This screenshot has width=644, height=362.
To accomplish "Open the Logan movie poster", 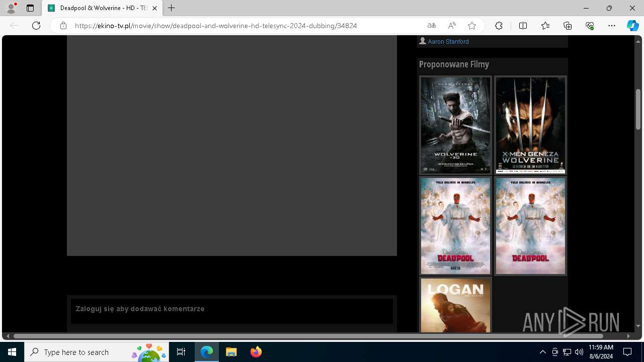I will [455, 305].
